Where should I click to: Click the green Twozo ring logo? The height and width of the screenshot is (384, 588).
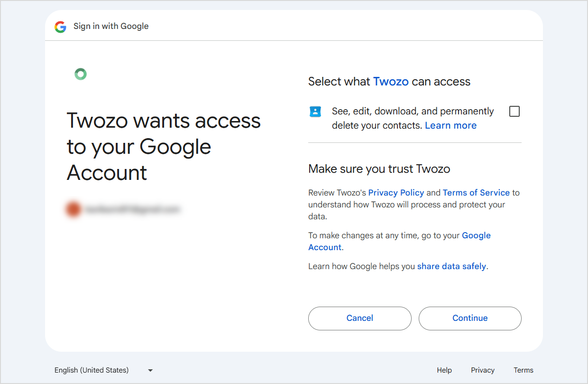(81, 74)
